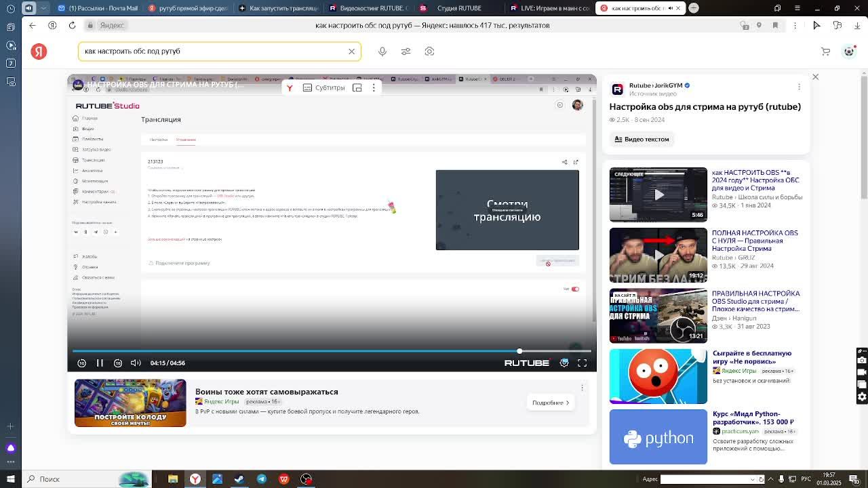This screenshot has width=868, height=488.
Task: Mute the active tab with its speaker icon
Action: point(670,8)
